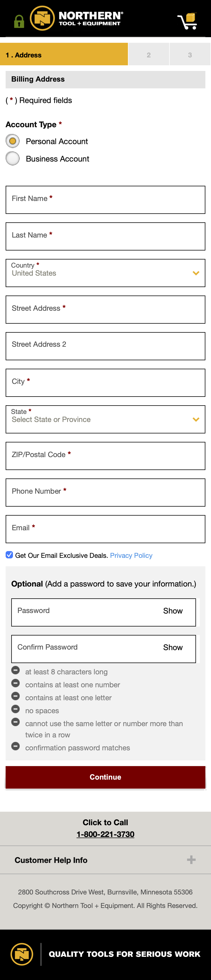Expand the Customer Help Info section

click(x=51, y=860)
